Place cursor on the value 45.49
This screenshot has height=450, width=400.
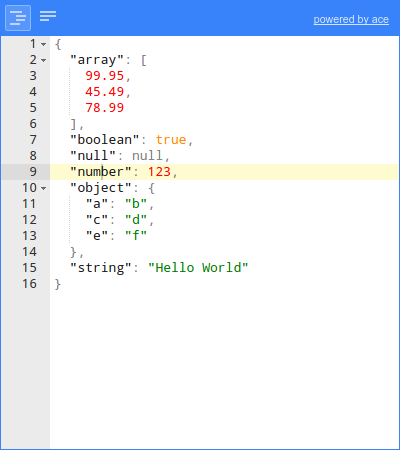click(x=105, y=92)
